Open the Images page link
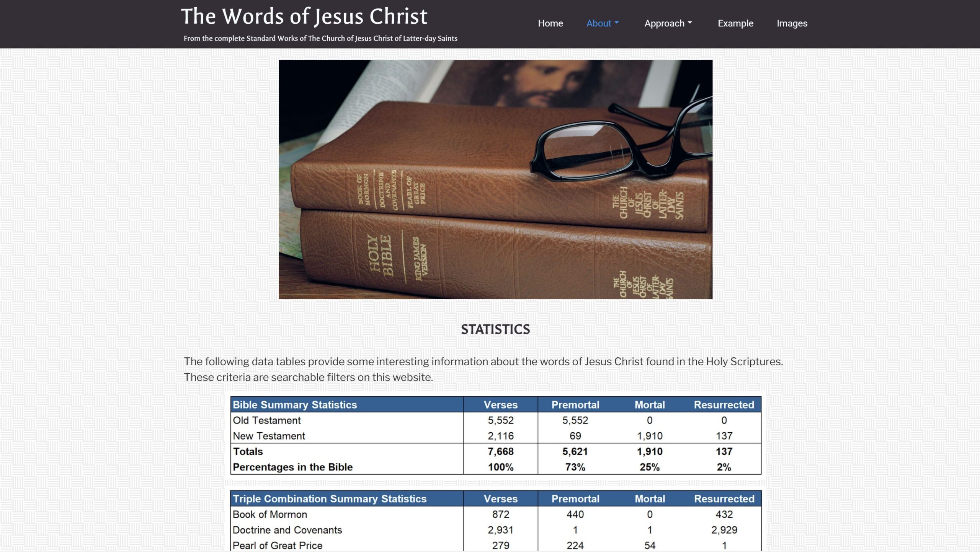This screenshot has height=552, width=980. coord(792,23)
